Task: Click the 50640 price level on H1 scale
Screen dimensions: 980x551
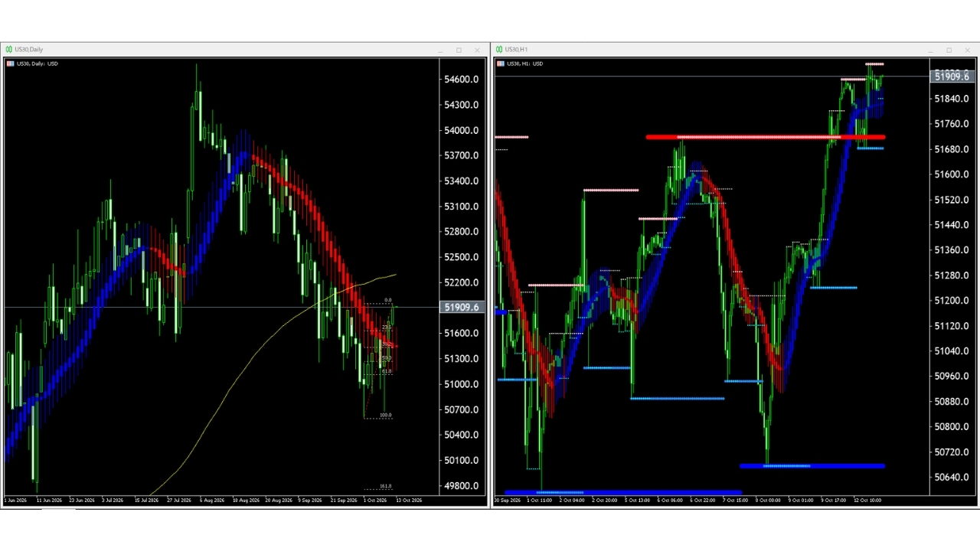Action: (952, 478)
